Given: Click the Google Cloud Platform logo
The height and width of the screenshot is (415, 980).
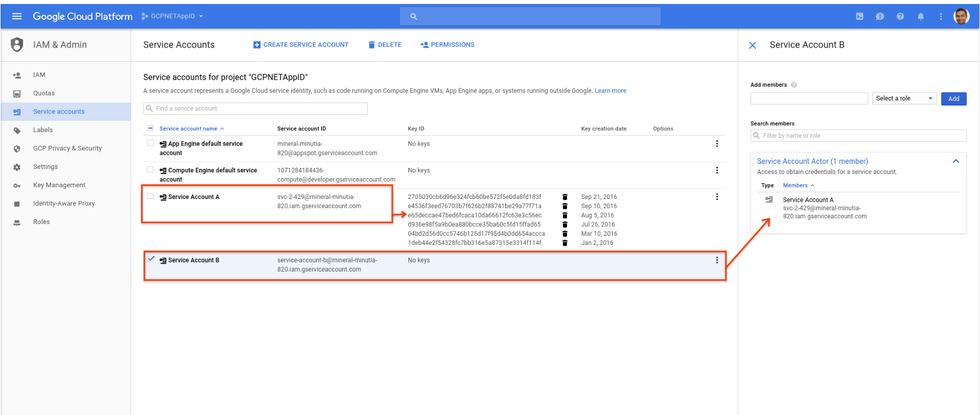Looking at the screenshot, I should click(x=82, y=16).
